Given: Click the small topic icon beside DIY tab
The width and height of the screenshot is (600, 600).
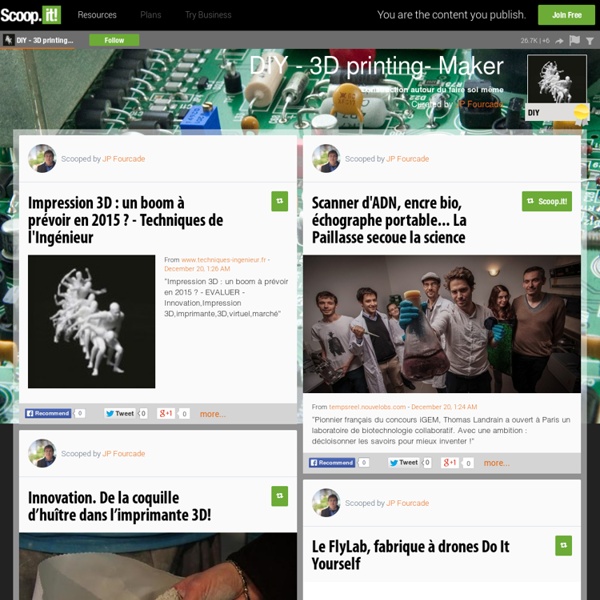Looking at the screenshot, I should (x=8, y=40).
